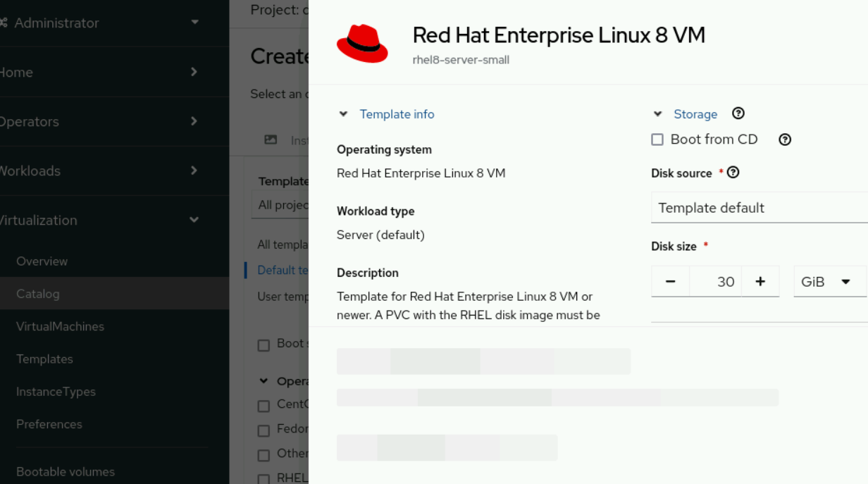Open Preferences in the sidebar
This screenshot has height=484, width=868.
pos(49,423)
